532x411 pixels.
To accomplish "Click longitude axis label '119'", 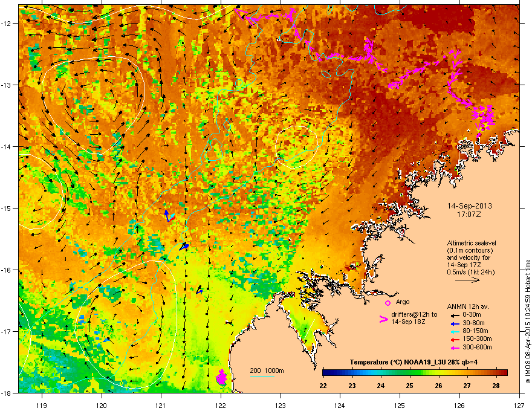I will (42, 406).
